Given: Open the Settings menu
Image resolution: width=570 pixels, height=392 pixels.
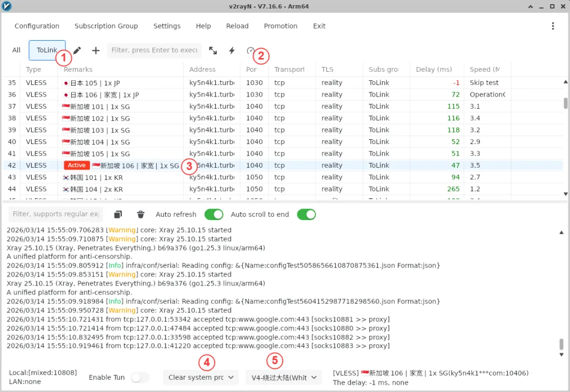Looking at the screenshot, I should (167, 26).
